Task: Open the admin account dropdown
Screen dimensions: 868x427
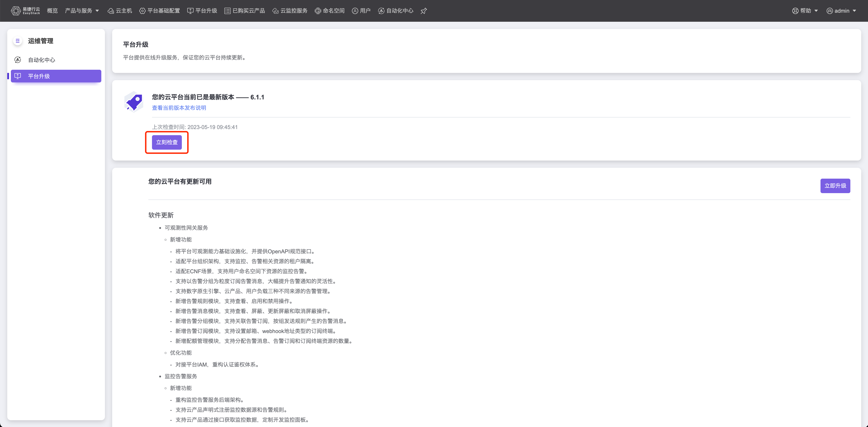Action: [x=842, y=11]
